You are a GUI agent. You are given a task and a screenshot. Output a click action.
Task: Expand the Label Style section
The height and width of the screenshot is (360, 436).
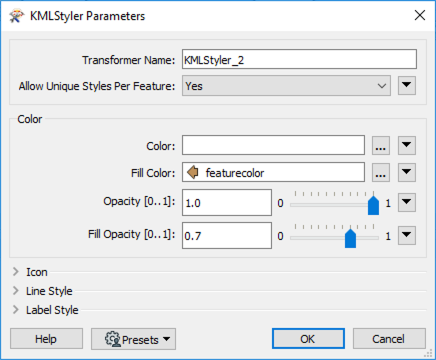[16, 310]
